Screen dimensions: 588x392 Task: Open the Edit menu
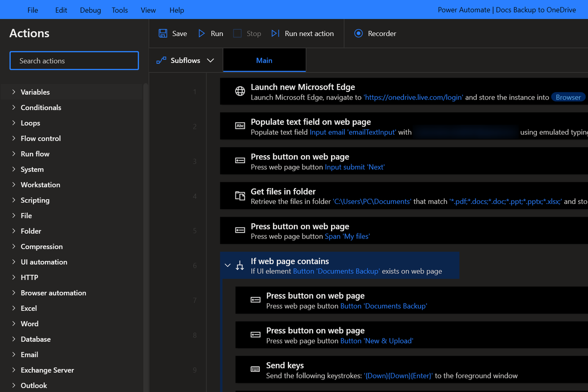[x=61, y=10]
